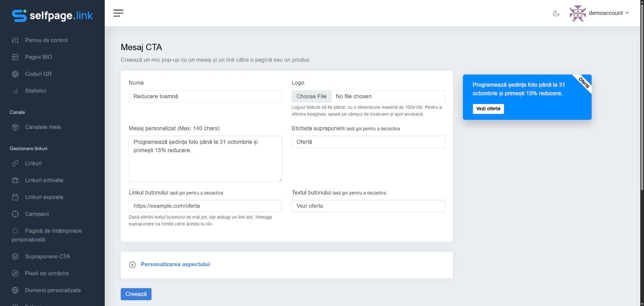Expand Personalizarea aspectului section
The height and width of the screenshot is (306, 644).
(x=175, y=264)
